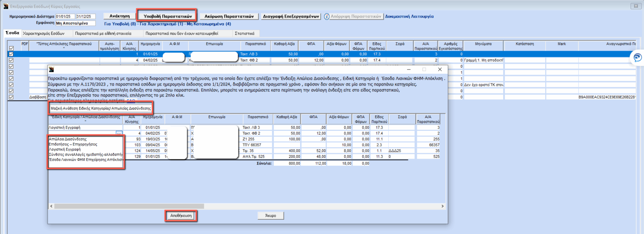644x234 pixels.
Task: Close the popup dialog with X
Action: (x=439, y=69)
